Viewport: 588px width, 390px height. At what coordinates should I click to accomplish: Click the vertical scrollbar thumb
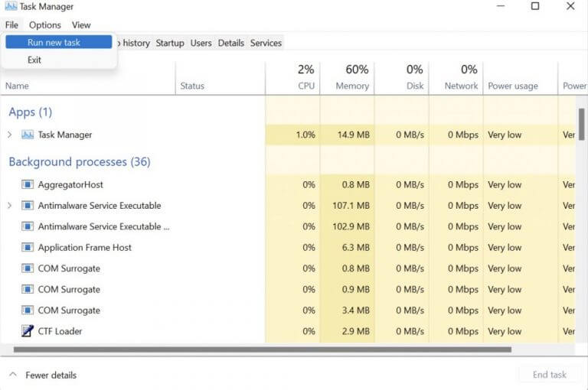pyautogui.click(x=581, y=124)
